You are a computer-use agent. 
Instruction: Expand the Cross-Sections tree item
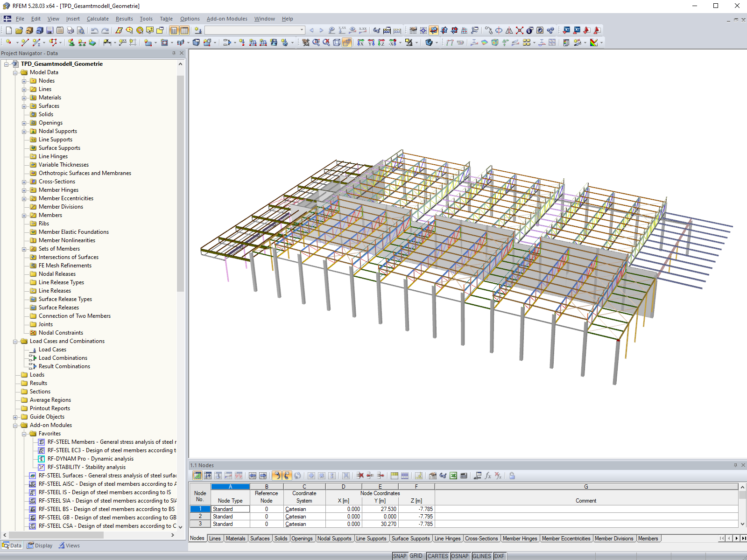point(24,182)
